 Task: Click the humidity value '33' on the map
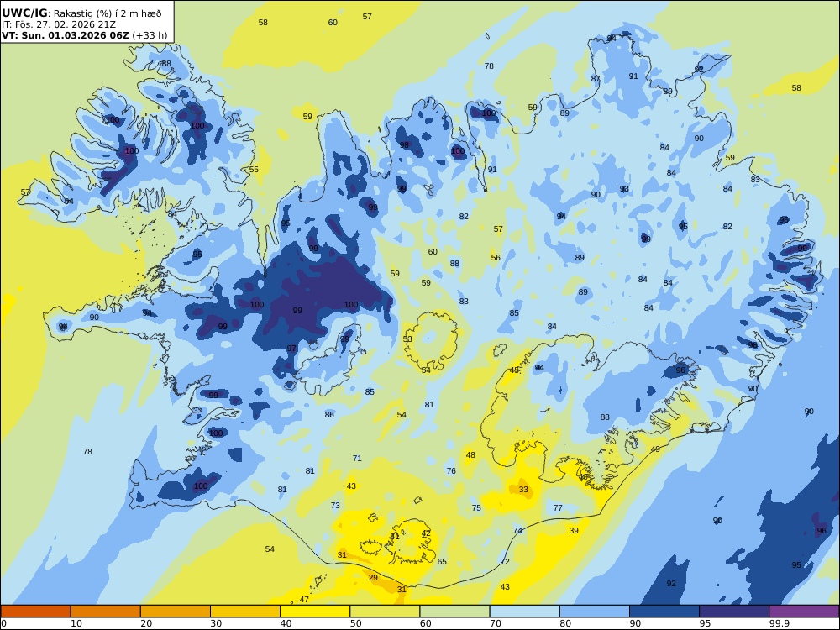point(523,490)
